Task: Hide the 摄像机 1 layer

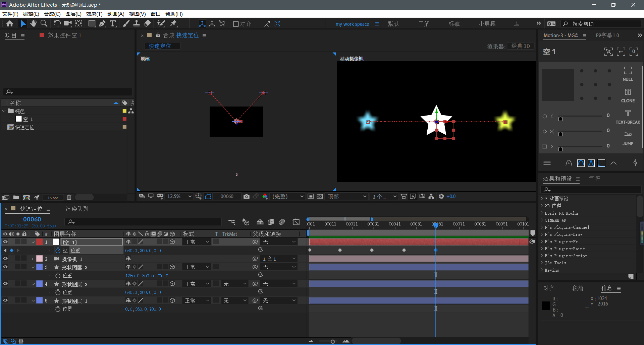Action: pyautogui.click(x=5, y=259)
